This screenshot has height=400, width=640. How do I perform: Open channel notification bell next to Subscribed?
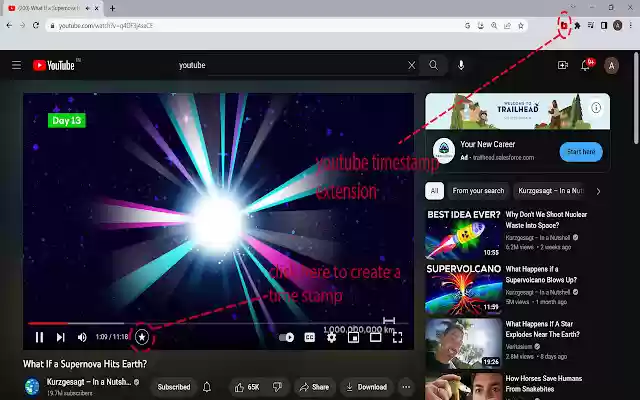(207, 387)
